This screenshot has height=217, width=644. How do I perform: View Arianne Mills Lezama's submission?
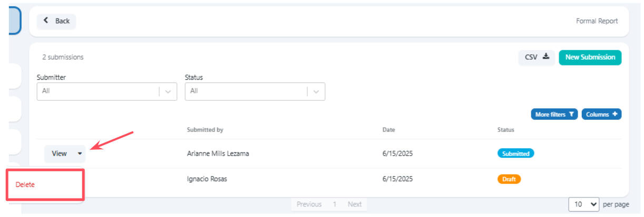[x=59, y=154]
